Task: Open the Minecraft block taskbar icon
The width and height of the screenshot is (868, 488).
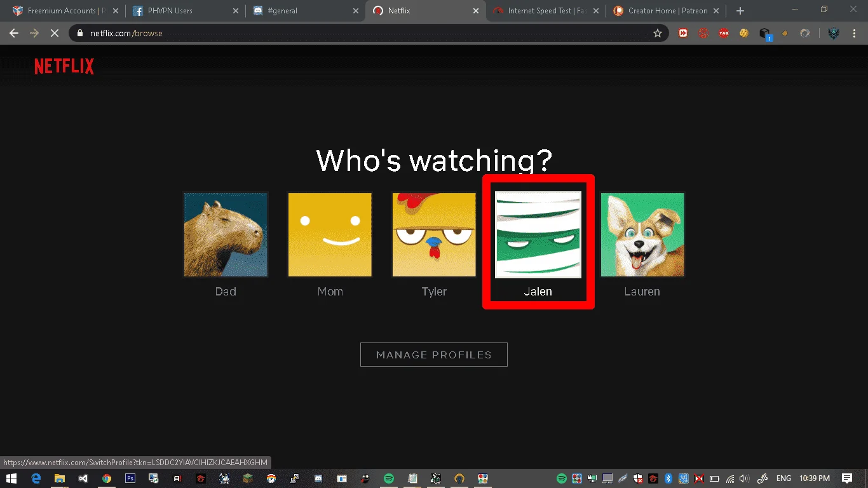Action: [x=248, y=478]
